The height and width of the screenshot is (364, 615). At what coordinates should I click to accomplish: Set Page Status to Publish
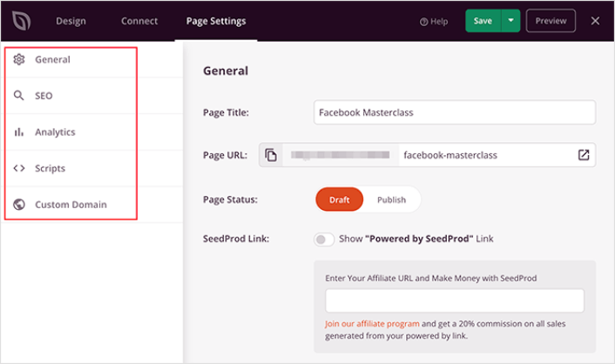(391, 199)
